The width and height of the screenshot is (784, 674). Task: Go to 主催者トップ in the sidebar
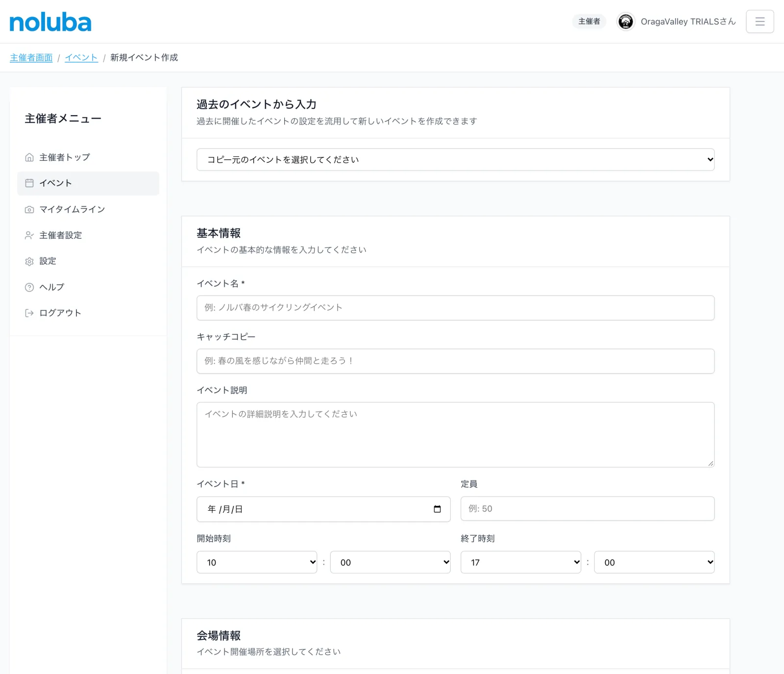[88, 157]
